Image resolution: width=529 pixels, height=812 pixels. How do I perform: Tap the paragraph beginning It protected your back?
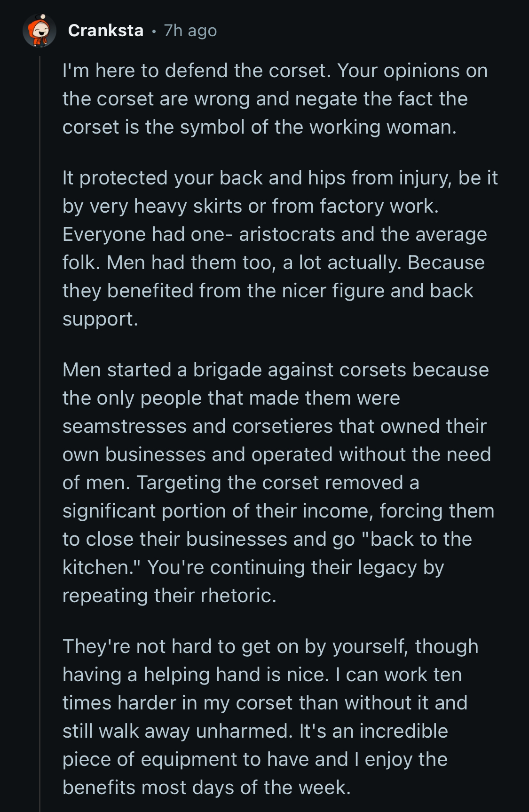click(280, 248)
